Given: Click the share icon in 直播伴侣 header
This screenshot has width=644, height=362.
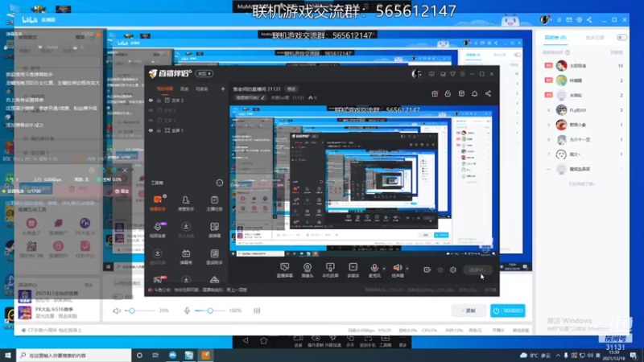Looking at the screenshot, I should pos(488,93).
